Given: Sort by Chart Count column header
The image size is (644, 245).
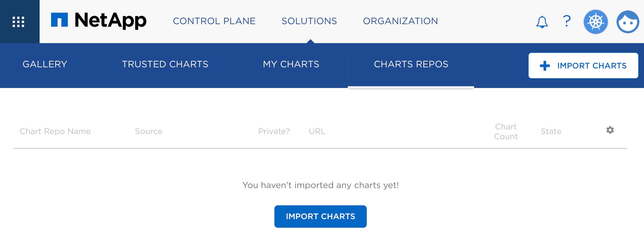Looking at the screenshot, I should click(506, 131).
